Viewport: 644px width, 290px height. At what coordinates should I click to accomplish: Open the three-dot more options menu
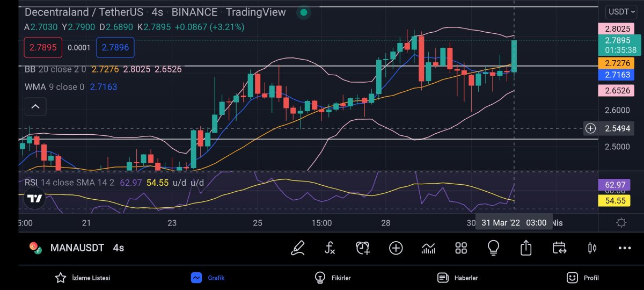[625, 248]
